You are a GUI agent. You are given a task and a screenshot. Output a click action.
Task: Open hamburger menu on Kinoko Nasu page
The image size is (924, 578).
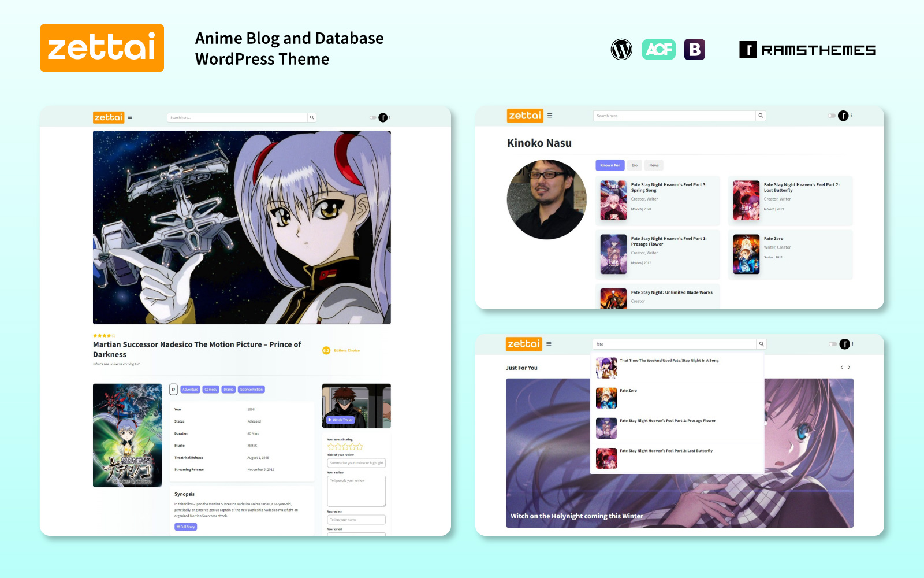[x=550, y=116]
